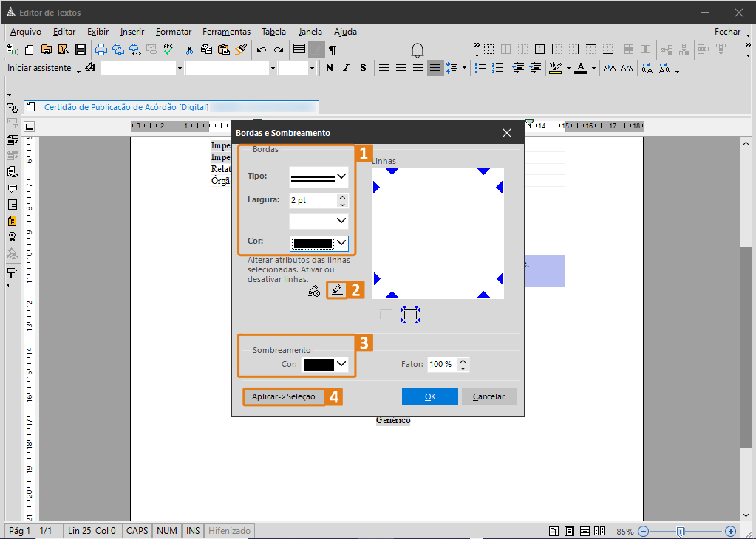Open the Editar menu
This screenshot has height=539, width=756.
tap(64, 32)
